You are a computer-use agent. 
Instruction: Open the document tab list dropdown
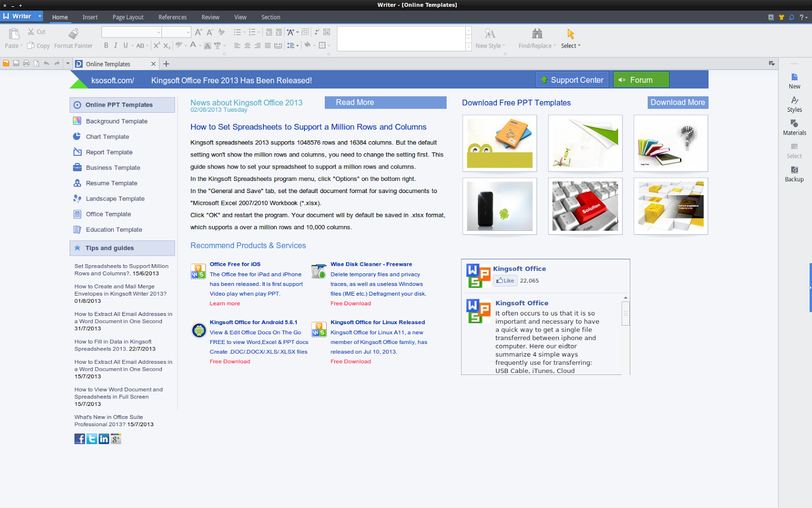coord(771,63)
